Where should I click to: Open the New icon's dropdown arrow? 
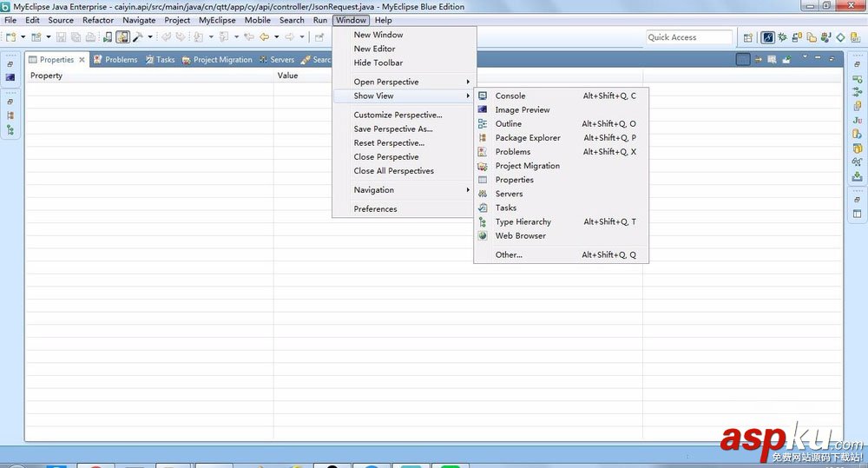click(x=23, y=37)
